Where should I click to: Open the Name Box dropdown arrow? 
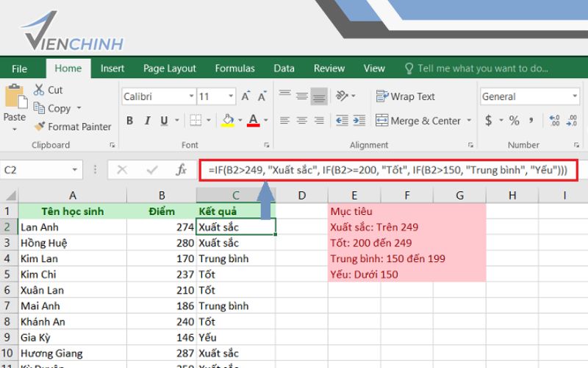pyautogui.click(x=75, y=170)
